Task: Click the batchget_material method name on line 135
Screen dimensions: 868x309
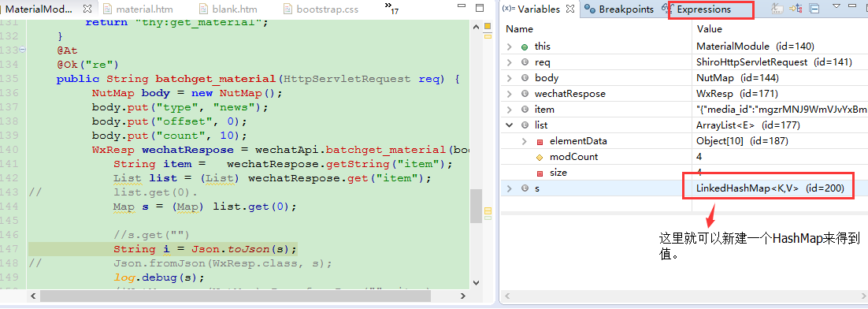Action: pyautogui.click(x=215, y=79)
